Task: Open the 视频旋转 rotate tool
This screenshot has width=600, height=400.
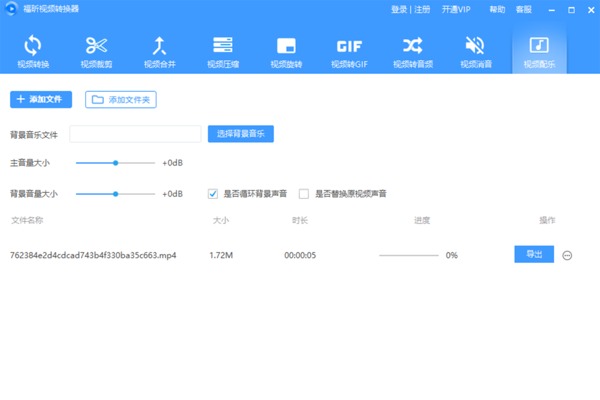Action: pos(286,52)
